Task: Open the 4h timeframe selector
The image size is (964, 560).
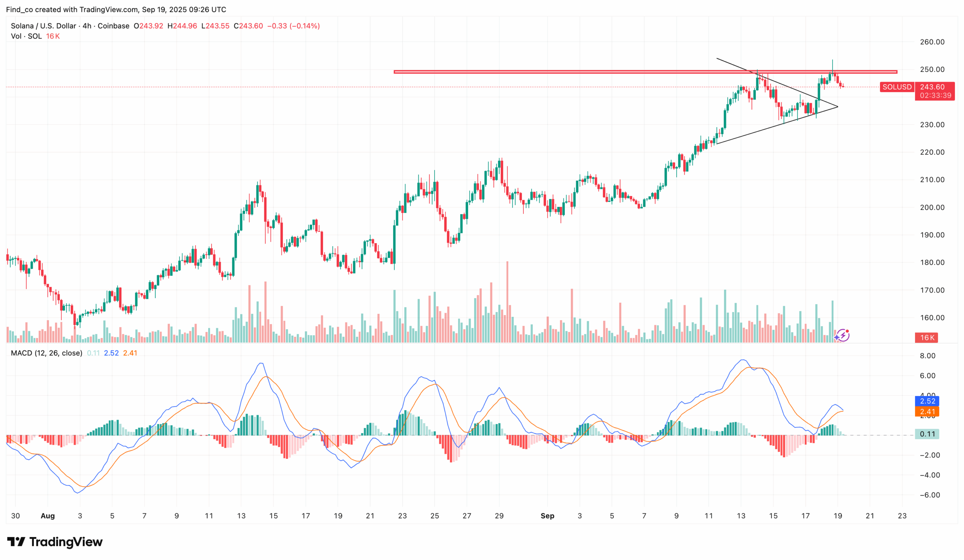Action: coord(88,26)
